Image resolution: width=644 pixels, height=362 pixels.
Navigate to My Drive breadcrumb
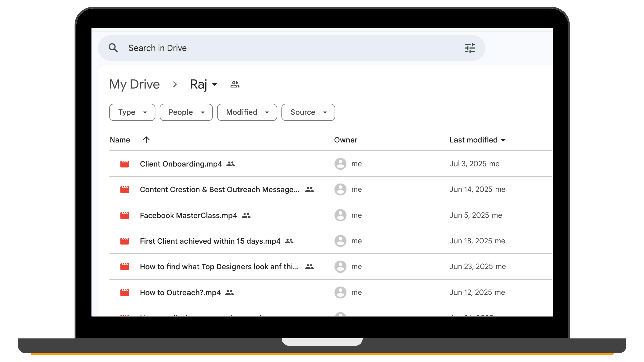tap(135, 84)
